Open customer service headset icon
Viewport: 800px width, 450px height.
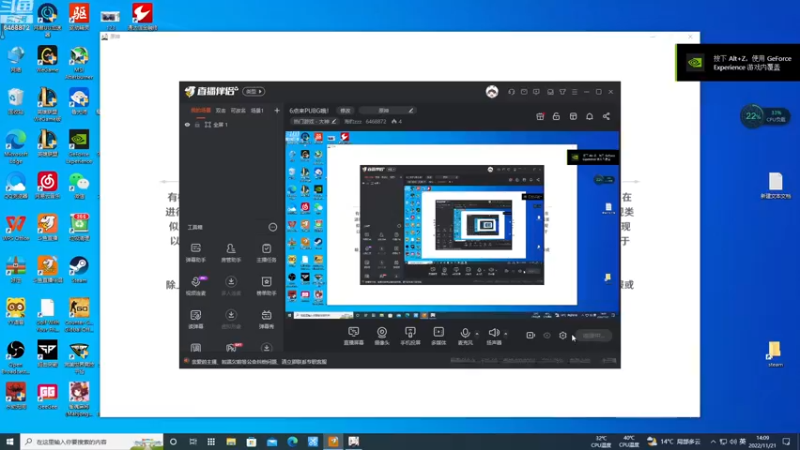coord(511,92)
